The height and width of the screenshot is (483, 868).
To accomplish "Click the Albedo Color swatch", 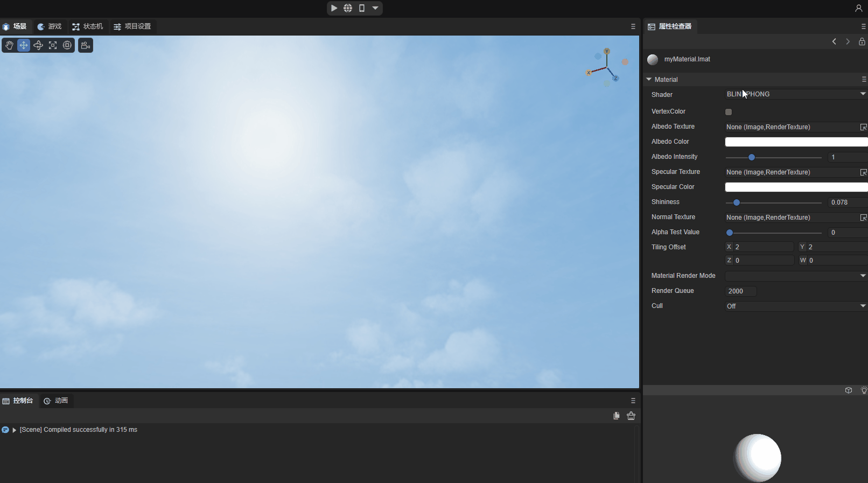I will 796,142.
